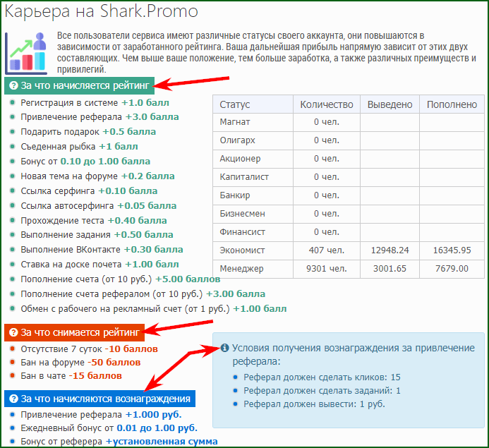Select the 'Экономист' status cell
Image resolution: width=489 pixels, height=448 pixels.
(x=253, y=250)
